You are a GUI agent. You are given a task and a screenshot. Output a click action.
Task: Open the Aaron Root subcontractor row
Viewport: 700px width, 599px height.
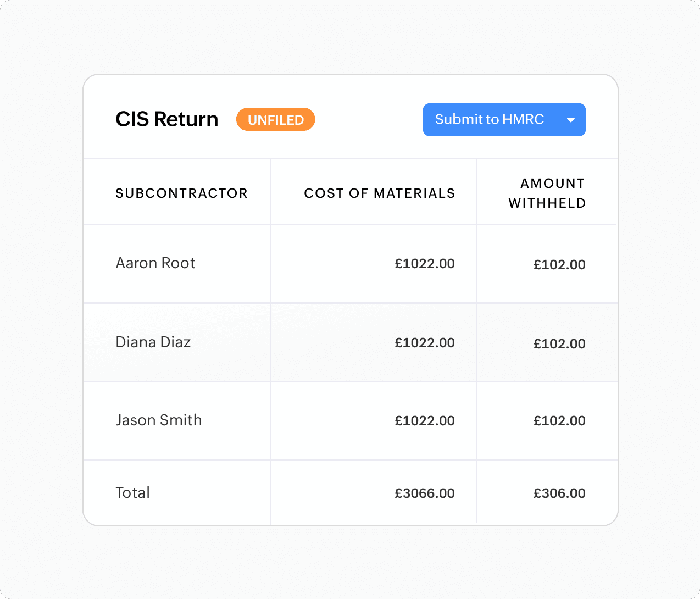[155, 263]
